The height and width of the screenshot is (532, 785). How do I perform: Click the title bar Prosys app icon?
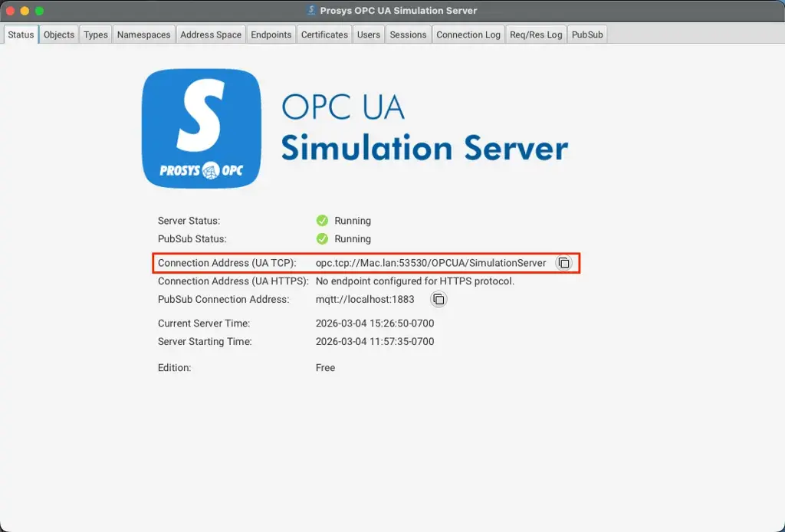pyautogui.click(x=311, y=10)
